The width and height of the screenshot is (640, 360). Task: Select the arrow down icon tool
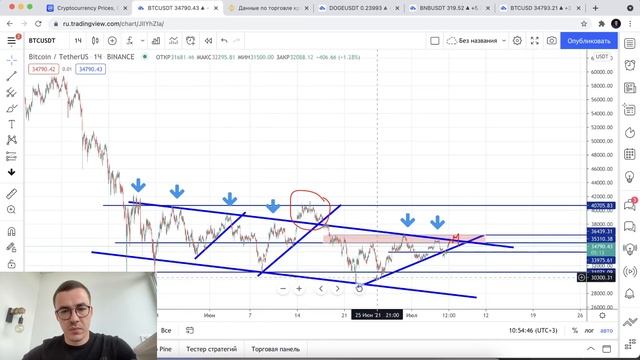[11, 172]
